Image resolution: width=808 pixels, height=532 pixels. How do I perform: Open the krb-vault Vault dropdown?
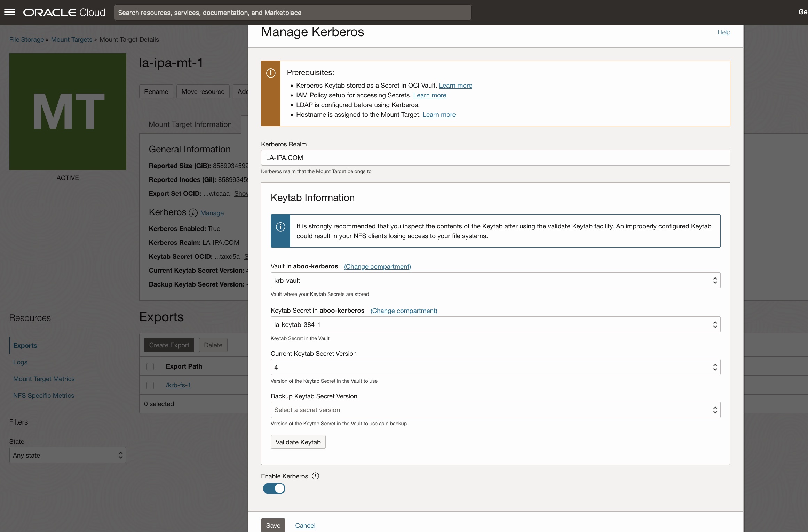[715, 280]
